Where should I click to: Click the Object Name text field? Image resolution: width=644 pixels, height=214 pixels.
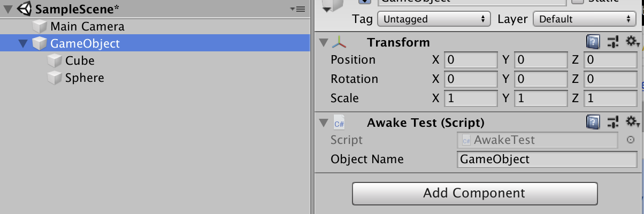(547, 159)
